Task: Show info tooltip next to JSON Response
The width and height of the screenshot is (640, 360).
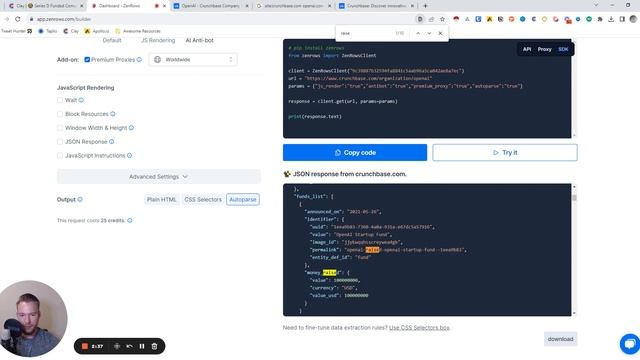Action: coord(111,142)
